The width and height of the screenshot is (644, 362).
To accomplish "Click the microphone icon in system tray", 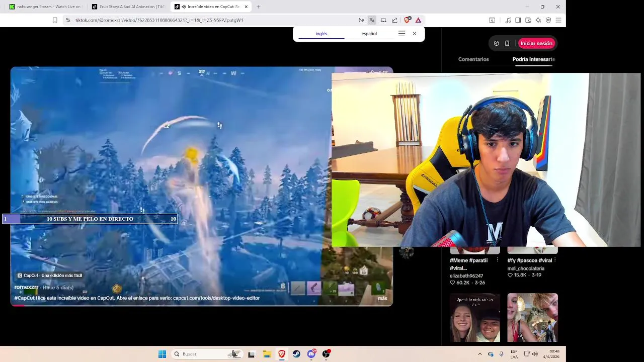I will [x=501, y=354].
